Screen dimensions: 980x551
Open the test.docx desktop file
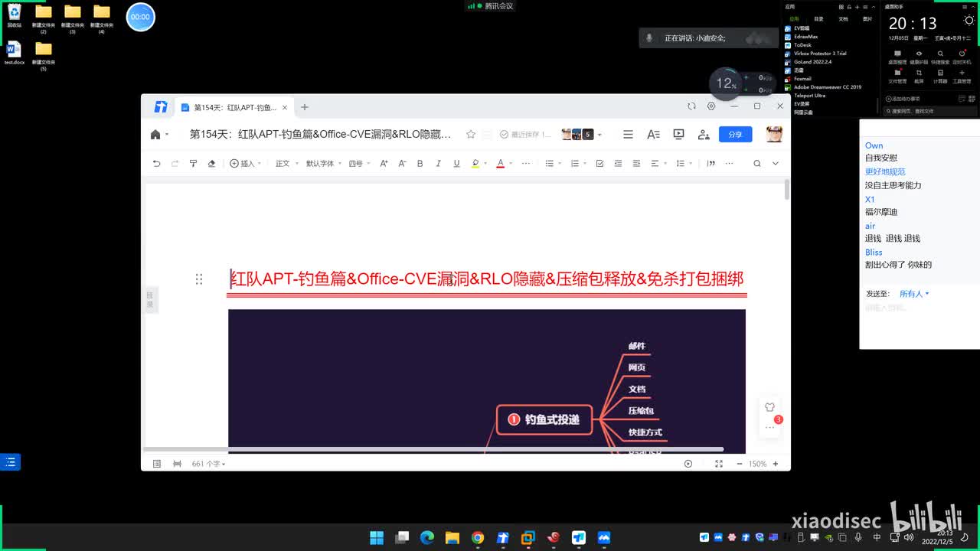[14, 54]
